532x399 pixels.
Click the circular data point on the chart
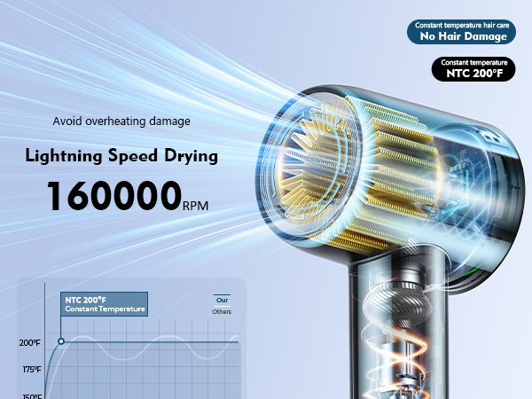click(60, 341)
